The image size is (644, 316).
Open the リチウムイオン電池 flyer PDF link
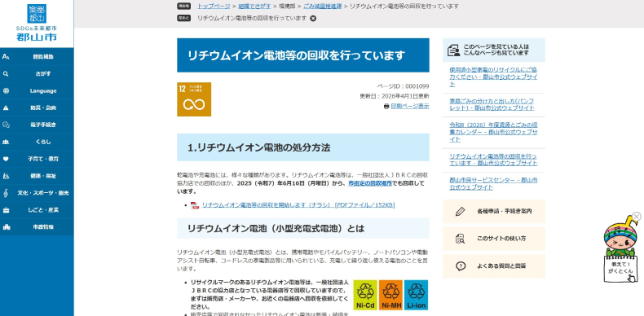pyautogui.click(x=298, y=205)
